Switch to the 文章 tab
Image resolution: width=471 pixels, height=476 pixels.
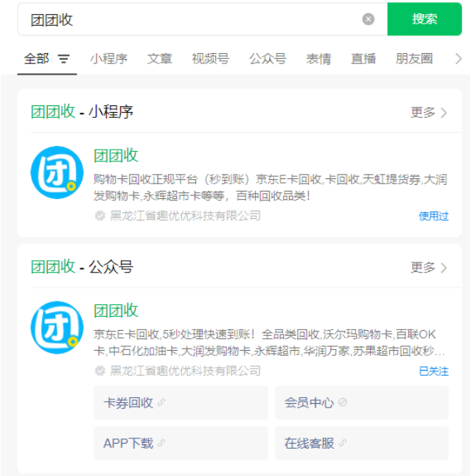click(x=159, y=59)
